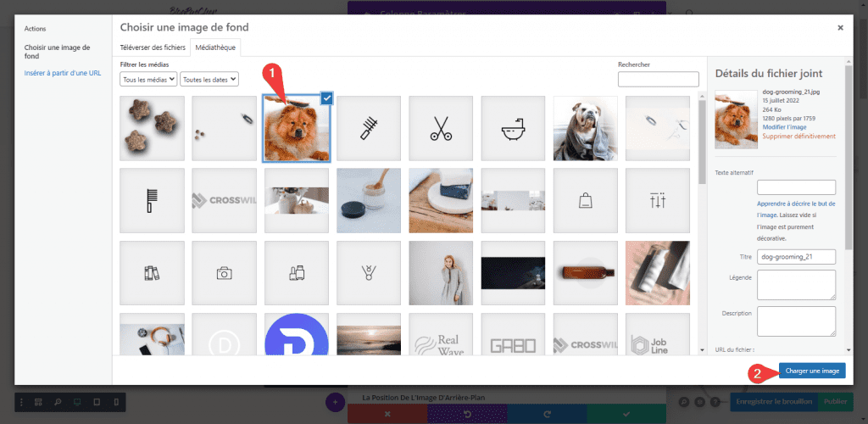Select the first CROSSWIL logo image

[224, 200]
